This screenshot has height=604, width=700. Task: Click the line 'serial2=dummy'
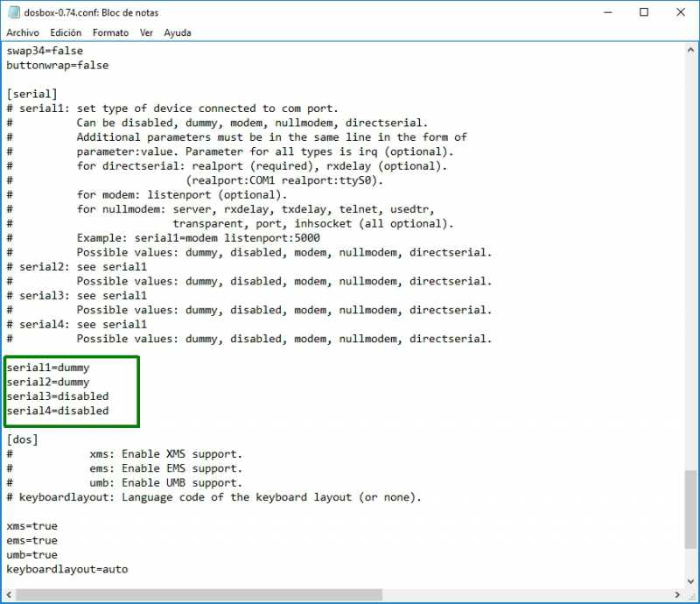coord(48,382)
